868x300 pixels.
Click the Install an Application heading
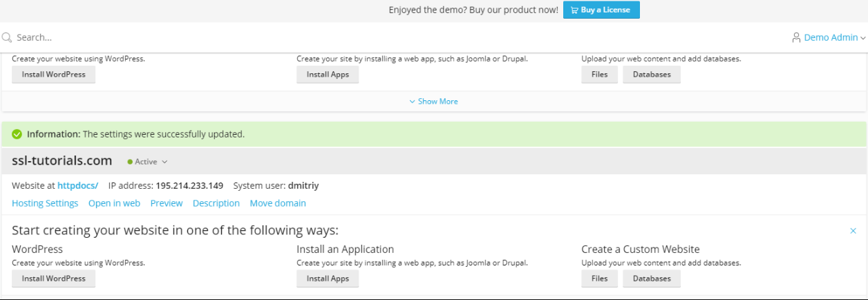pos(345,249)
